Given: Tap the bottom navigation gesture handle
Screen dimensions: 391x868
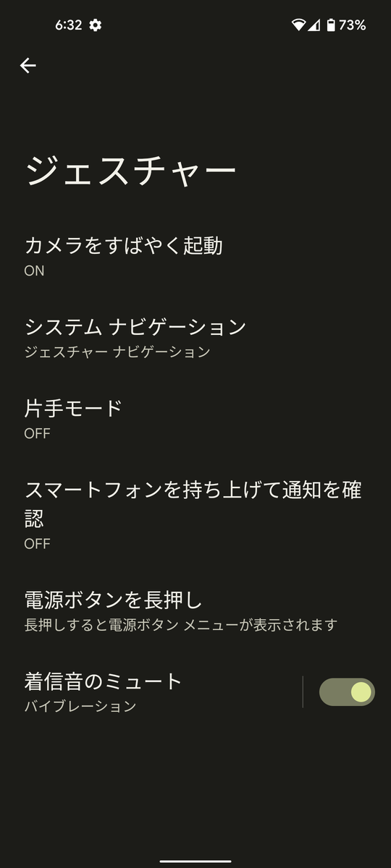Looking at the screenshot, I should point(195,861).
